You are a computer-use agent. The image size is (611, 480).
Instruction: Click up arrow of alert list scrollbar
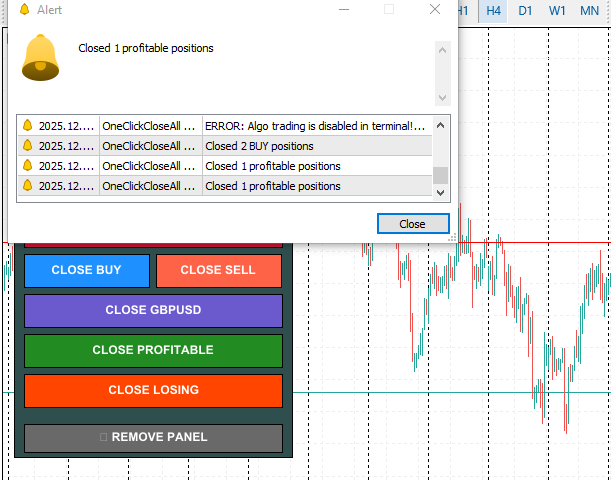(440, 125)
